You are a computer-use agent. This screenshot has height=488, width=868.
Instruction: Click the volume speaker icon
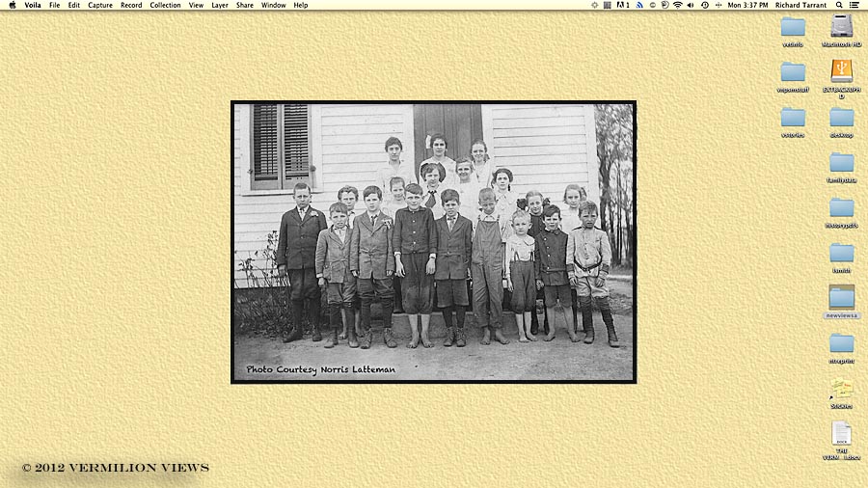691,5
